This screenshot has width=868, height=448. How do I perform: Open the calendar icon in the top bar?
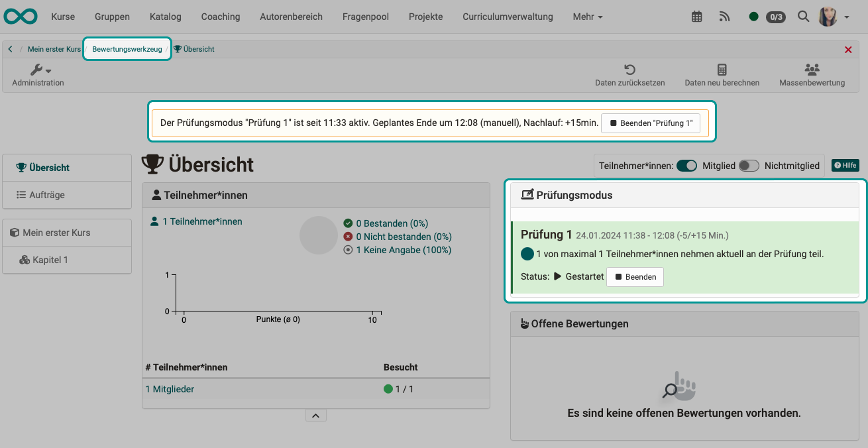[696, 17]
